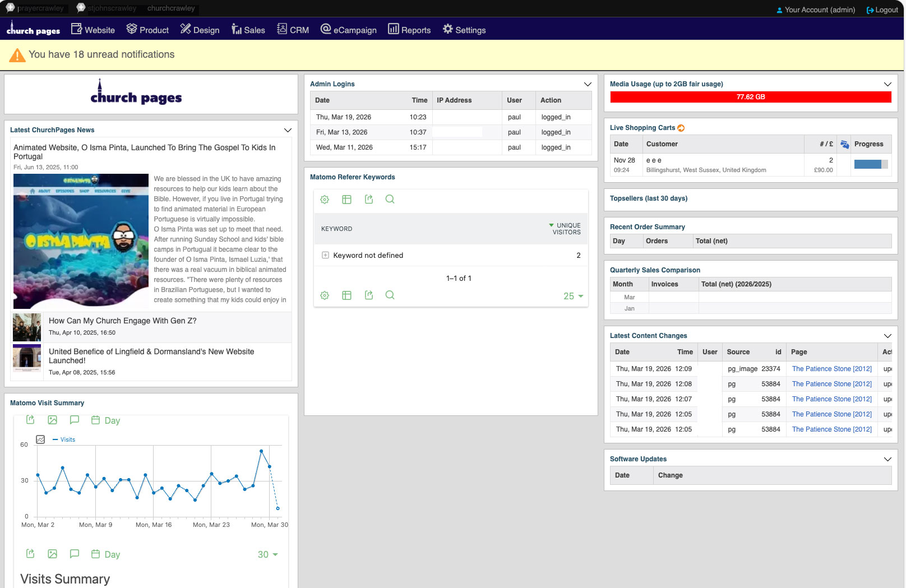Open the first 'The Patience Stone [2012]' page link
The height and width of the screenshot is (588, 906).
tap(831, 369)
